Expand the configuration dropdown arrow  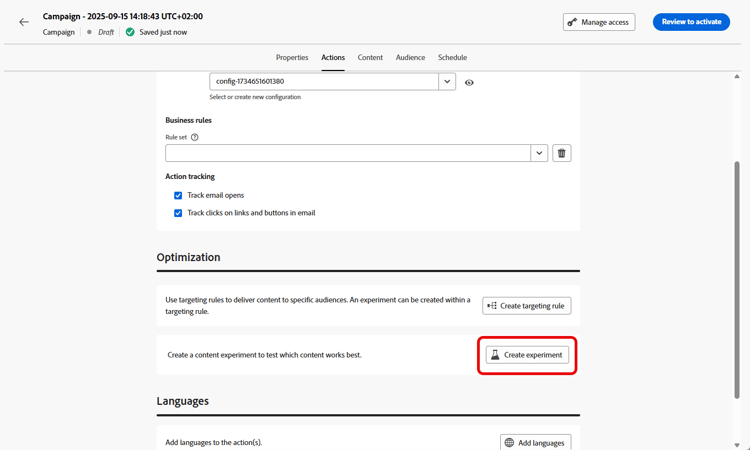coord(447,81)
